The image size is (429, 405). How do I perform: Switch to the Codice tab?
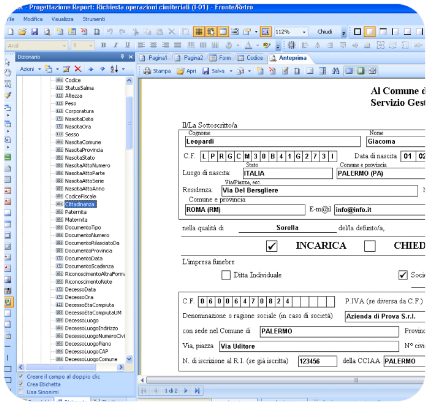(250, 58)
